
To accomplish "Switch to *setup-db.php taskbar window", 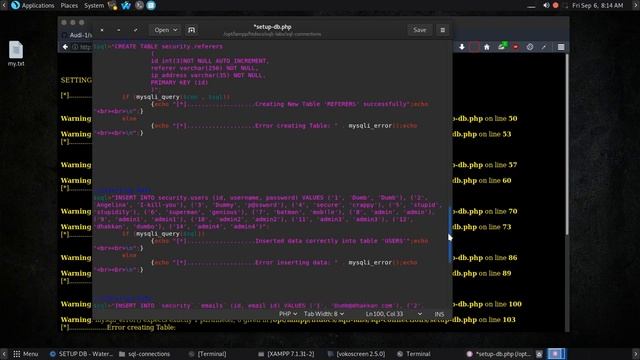I will coord(498,354).
